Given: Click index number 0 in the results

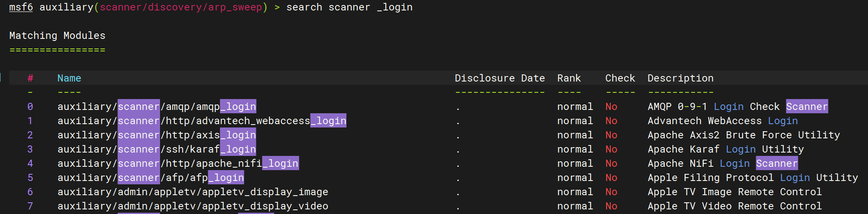Looking at the screenshot, I should 30,107.
